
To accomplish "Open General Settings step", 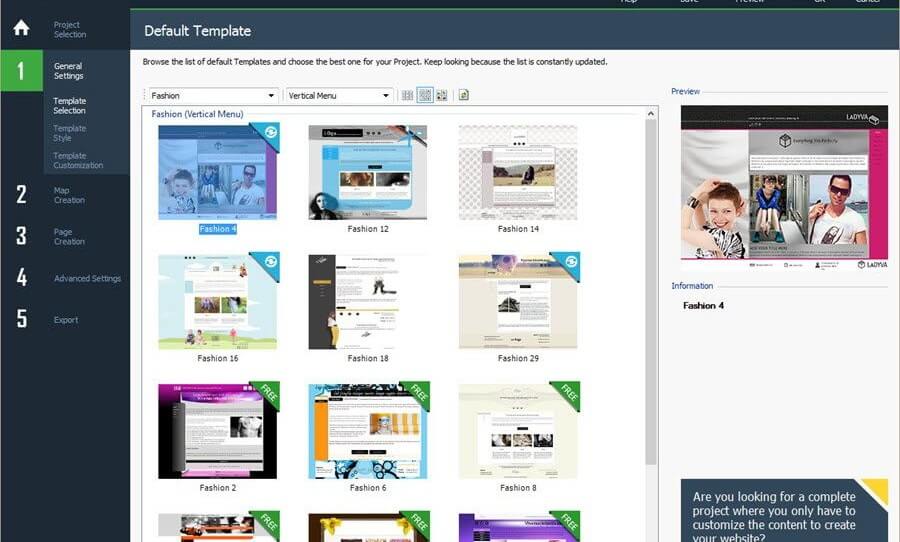I will pos(68,71).
